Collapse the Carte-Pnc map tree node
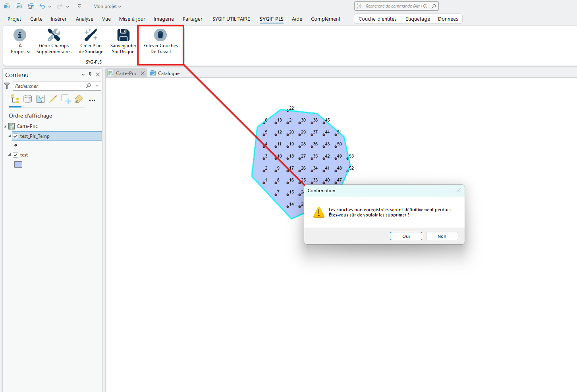This screenshot has height=392, width=577. click(x=6, y=126)
